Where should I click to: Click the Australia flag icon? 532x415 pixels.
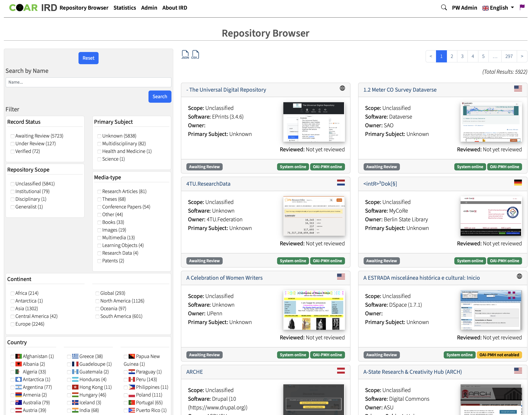[18, 403]
